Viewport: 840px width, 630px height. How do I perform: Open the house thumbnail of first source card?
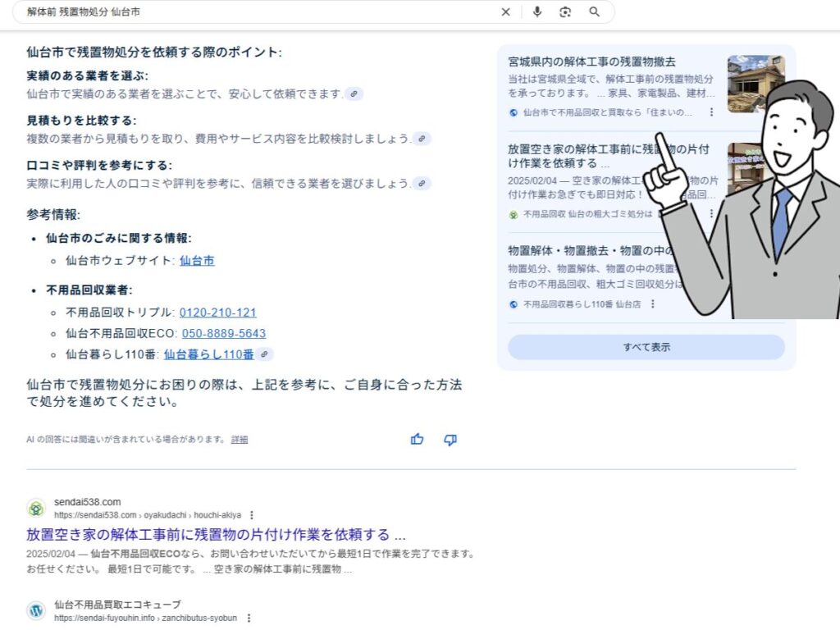[x=756, y=84]
